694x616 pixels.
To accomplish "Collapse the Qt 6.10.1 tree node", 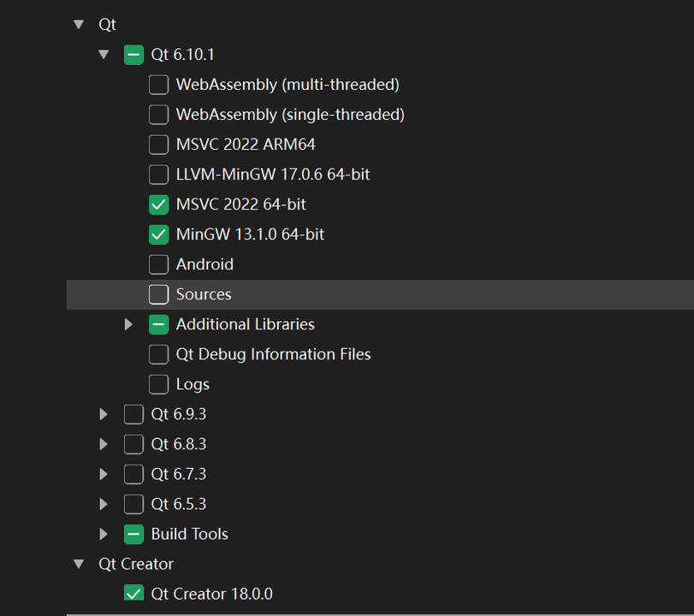I will [x=104, y=55].
